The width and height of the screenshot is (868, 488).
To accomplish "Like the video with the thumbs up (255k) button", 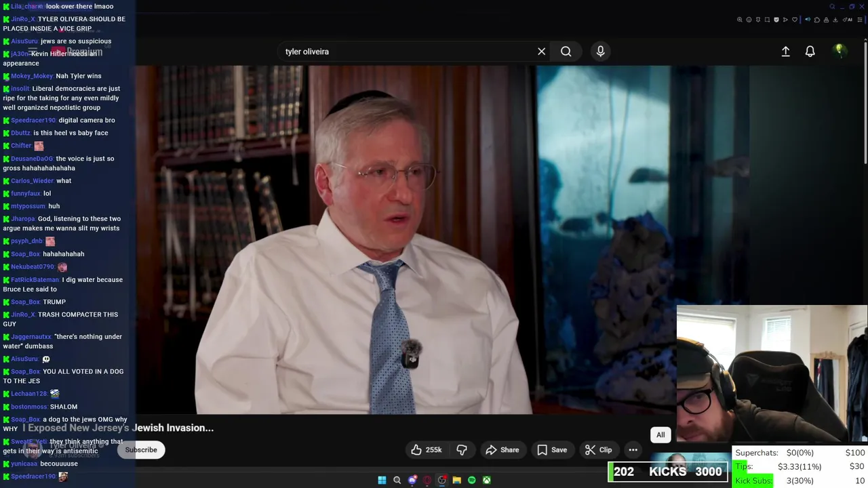I will point(426,450).
